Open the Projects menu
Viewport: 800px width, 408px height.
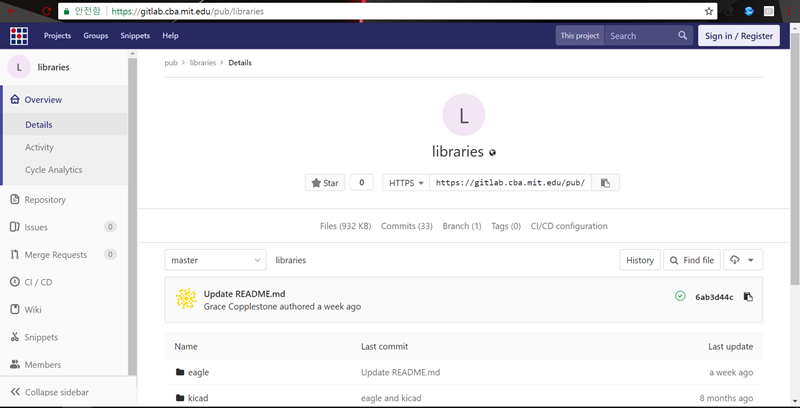coord(57,36)
